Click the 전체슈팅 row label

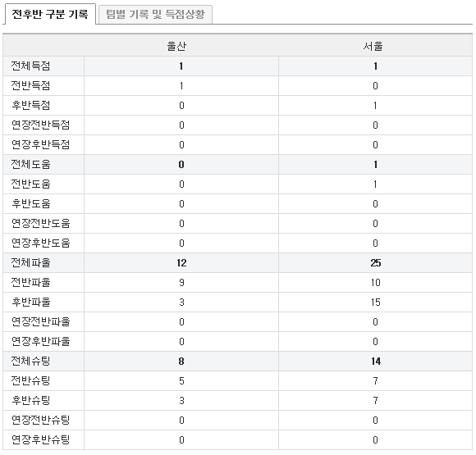(30, 362)
